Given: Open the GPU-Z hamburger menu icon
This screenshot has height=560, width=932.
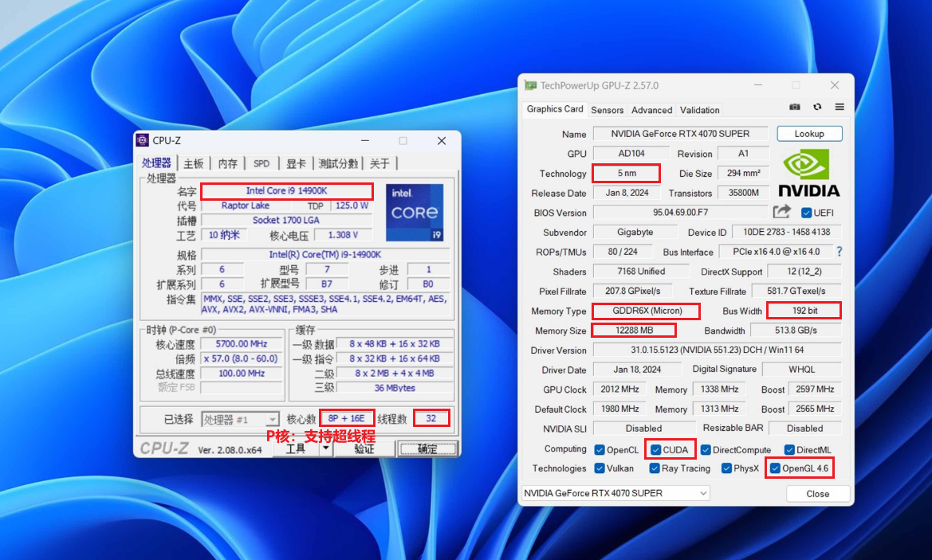Looking at the screenshot, I should point(840,107).
